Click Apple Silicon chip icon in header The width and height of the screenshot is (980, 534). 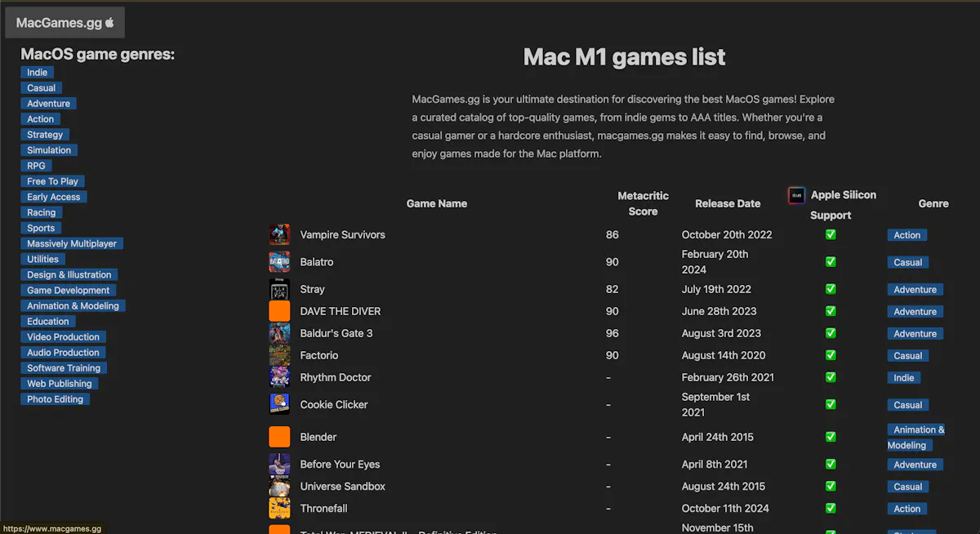point(796,195)
